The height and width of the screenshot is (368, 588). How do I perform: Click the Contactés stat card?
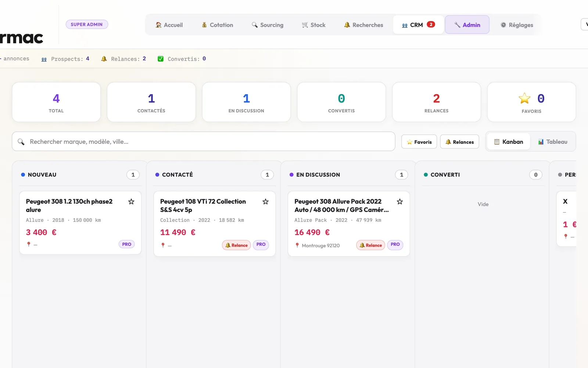pos(151,102)
